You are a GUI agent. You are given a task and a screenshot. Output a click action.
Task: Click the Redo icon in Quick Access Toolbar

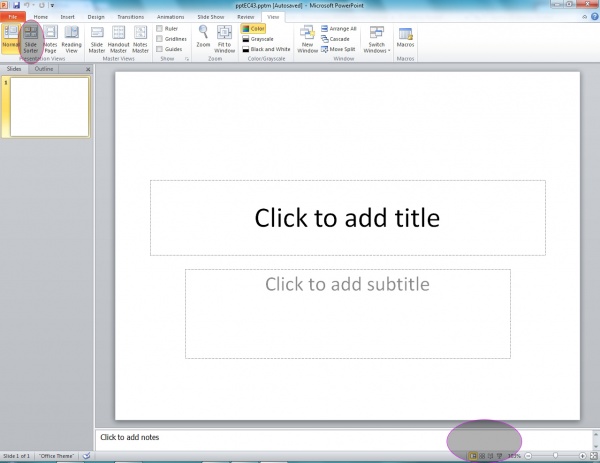41,5
